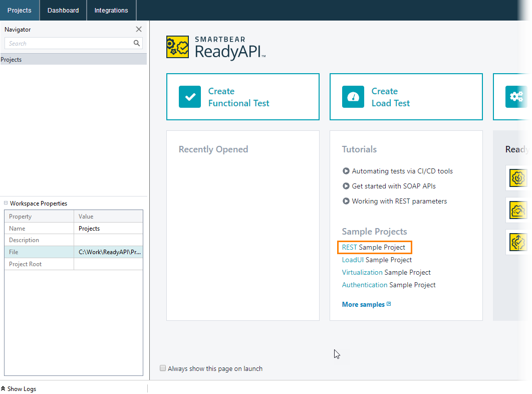Open the Integrations tab

pos(111,10)
